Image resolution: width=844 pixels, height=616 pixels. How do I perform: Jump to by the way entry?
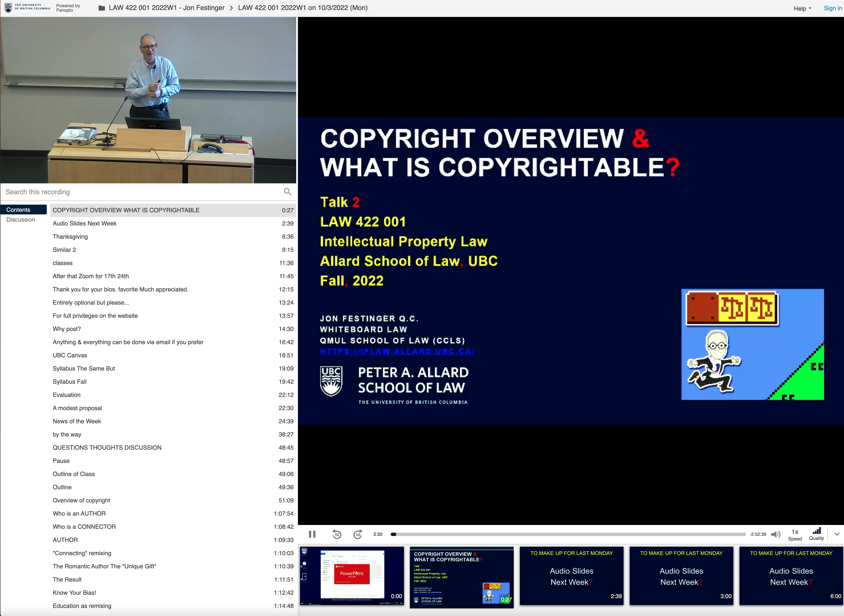173,434
